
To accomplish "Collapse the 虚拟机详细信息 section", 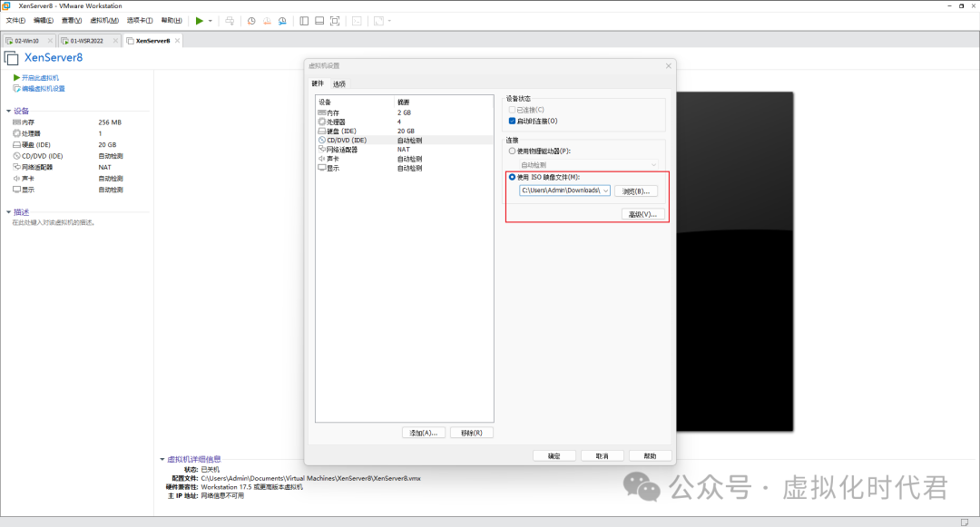I will [x=162, y=459].
